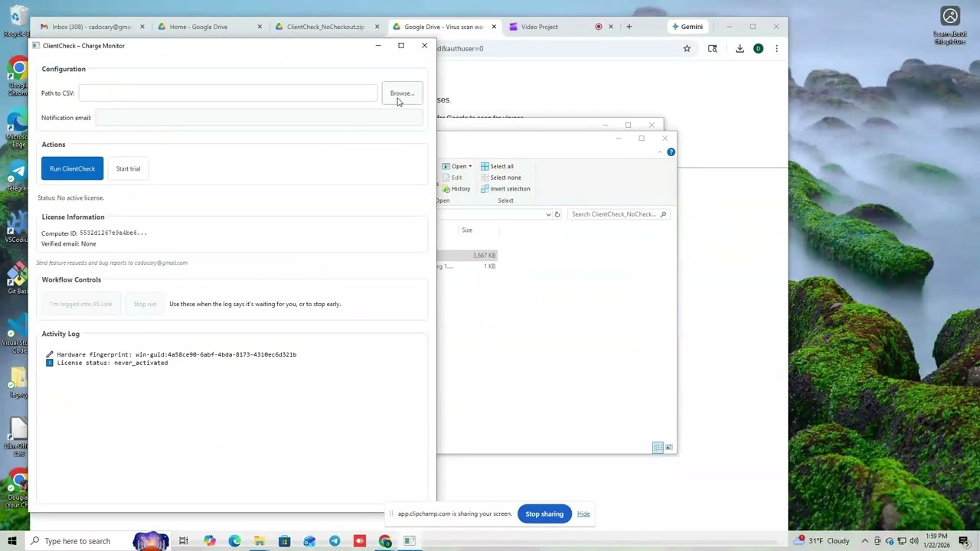This screenshot has height=551, width=980.
Task: Click Edit in File Explorer ribbon
Action: coord(452,178)
